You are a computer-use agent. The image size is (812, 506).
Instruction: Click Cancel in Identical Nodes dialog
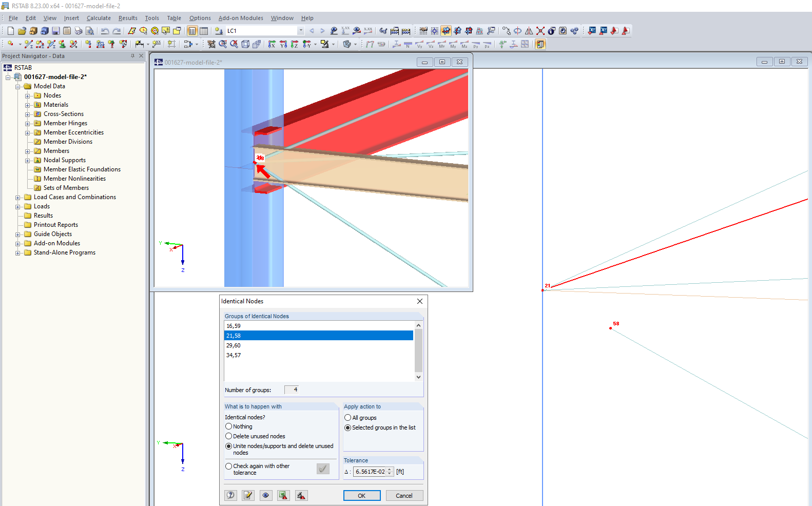404,496
